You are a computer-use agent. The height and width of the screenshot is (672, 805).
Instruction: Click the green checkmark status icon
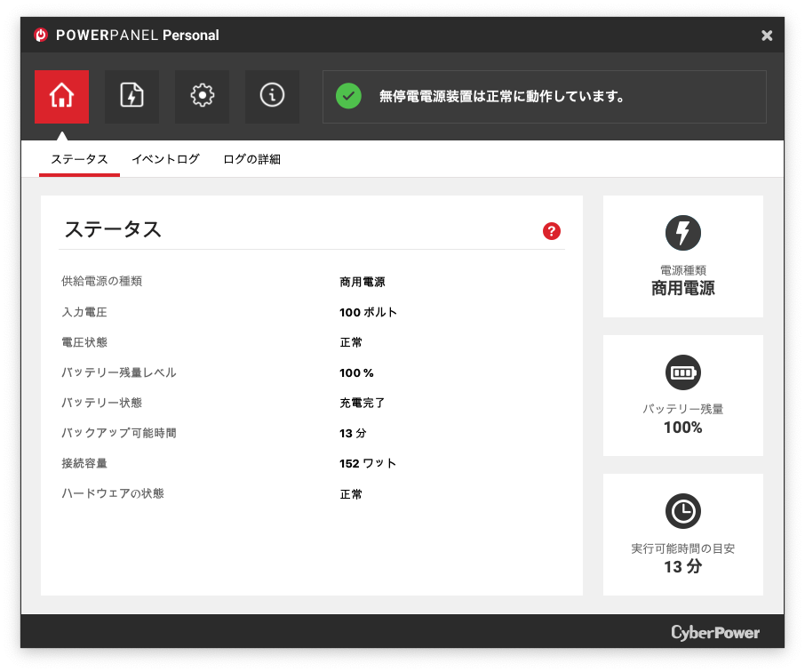[348, 96]
